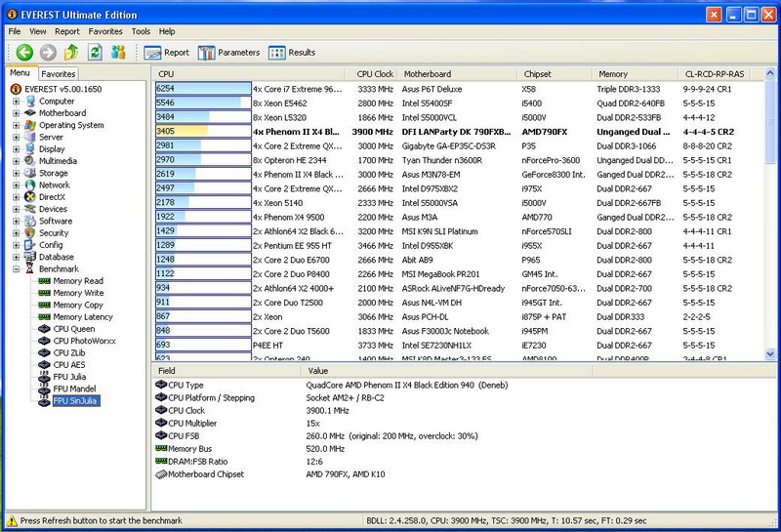Open the File menu
The width and height of the screenshot is (781, 532).
coord(15,31)
